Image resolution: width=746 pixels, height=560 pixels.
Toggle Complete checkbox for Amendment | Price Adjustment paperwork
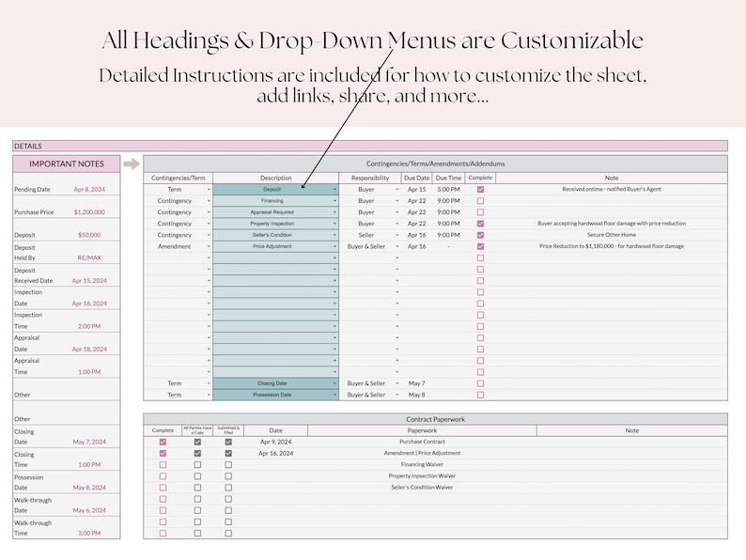[163, 454]
